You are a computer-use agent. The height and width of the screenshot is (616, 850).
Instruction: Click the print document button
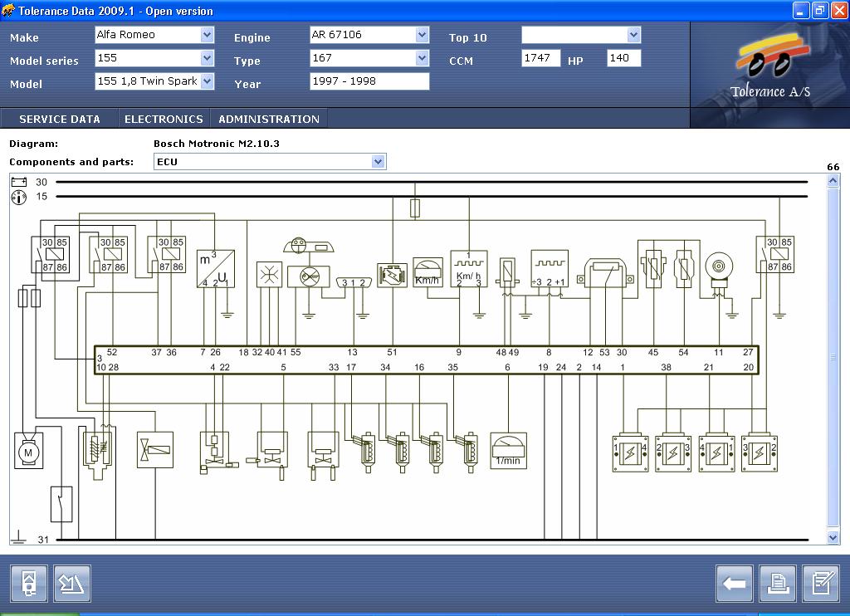pyautogui.click(x=778, y=584)
